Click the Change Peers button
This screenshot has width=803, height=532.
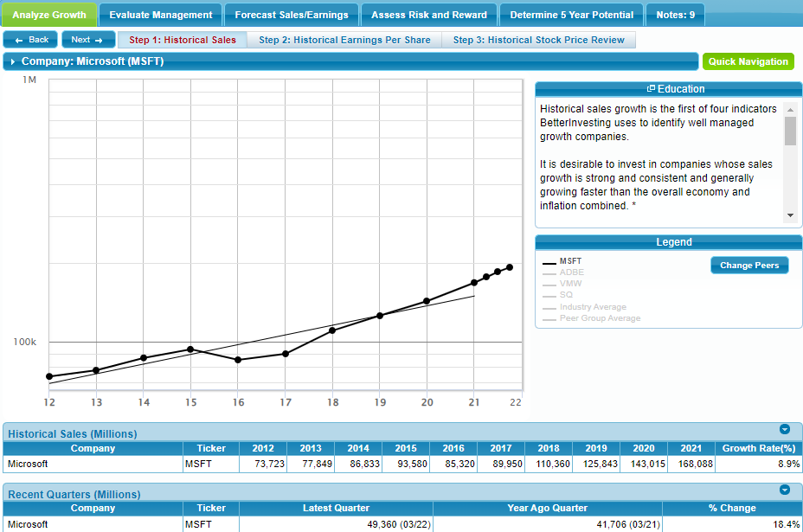[x=749, y=266]
